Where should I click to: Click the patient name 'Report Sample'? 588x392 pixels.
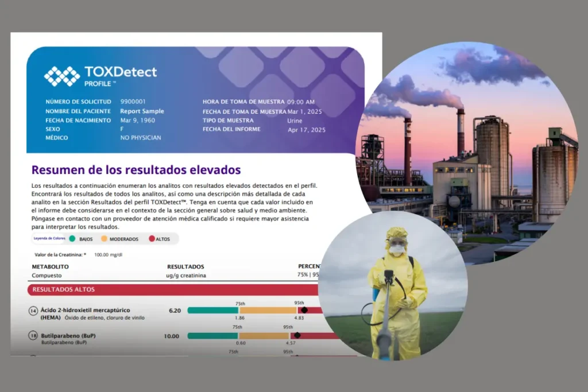point(142,111)
